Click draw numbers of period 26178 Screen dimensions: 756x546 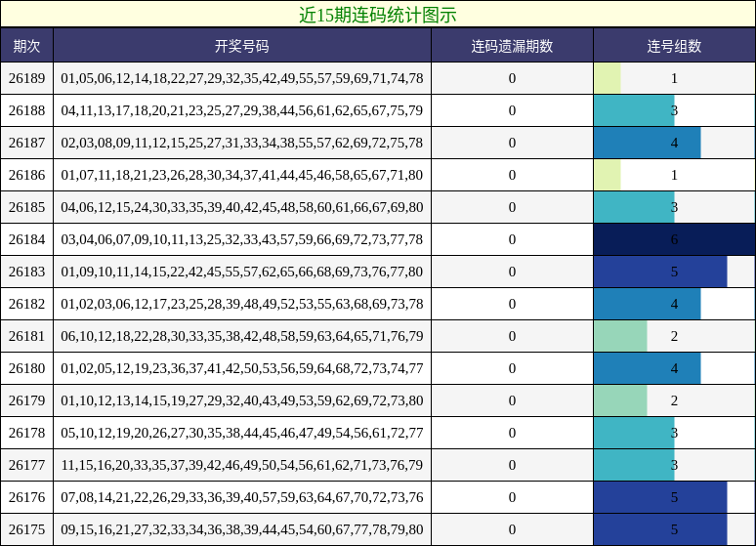242,433
